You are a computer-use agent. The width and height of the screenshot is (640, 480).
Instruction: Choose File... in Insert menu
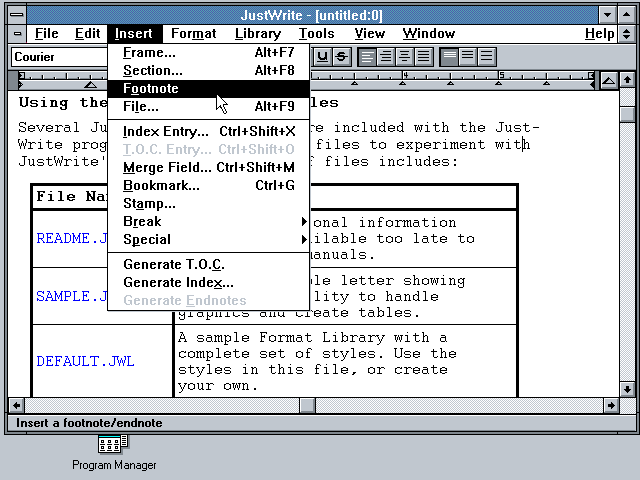(x=209, y=106)
